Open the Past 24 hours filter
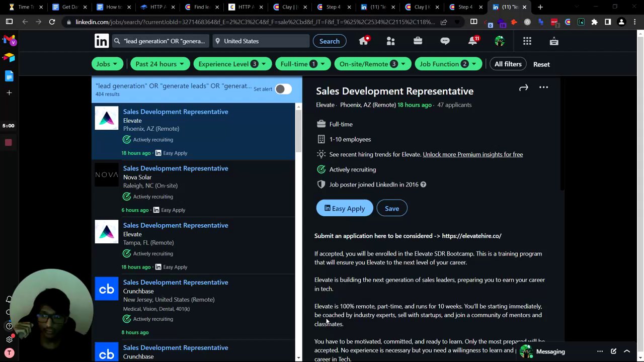The width and height of the screenshot is (644, 362). pyautogui.click(x=159, y=64)
